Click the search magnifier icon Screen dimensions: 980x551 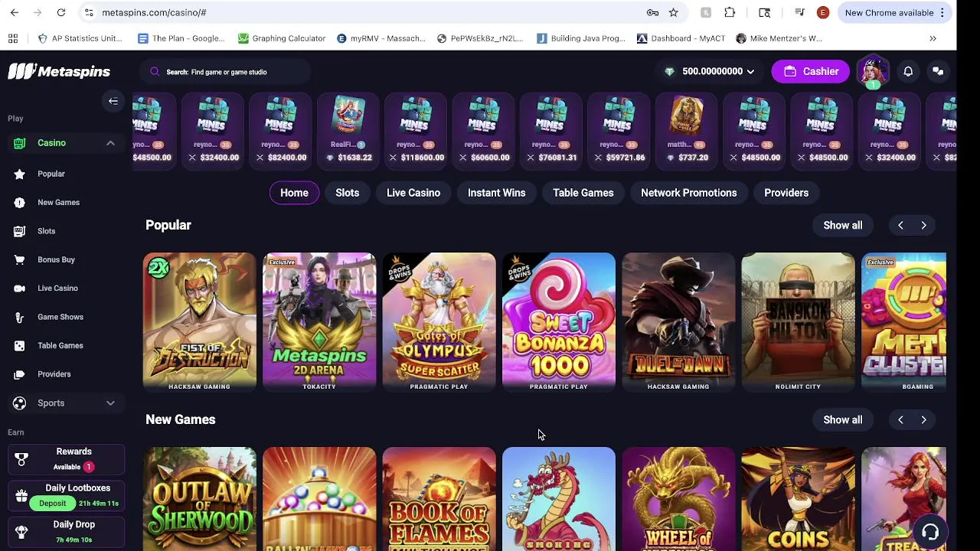pyautogui.click(x=155, y=71)
